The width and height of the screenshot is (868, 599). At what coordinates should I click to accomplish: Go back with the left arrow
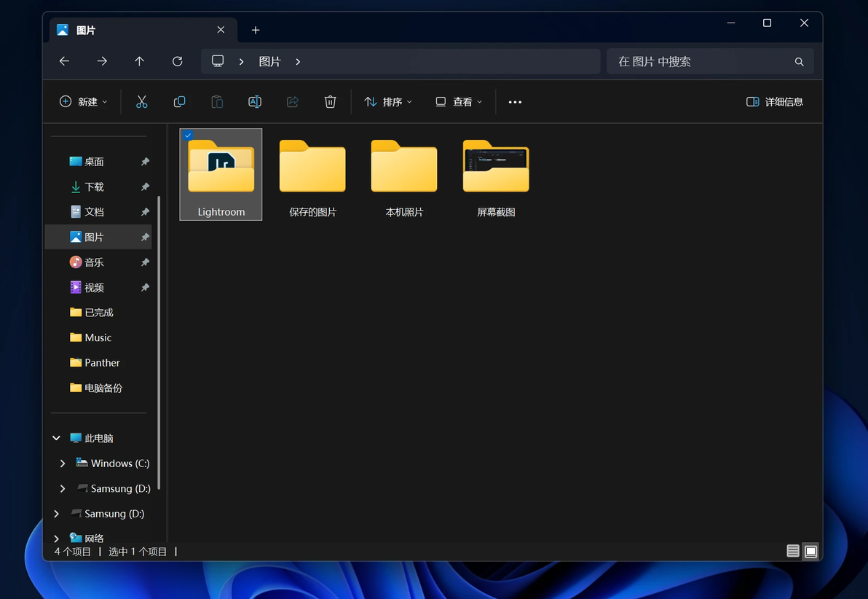pos(64,61)
